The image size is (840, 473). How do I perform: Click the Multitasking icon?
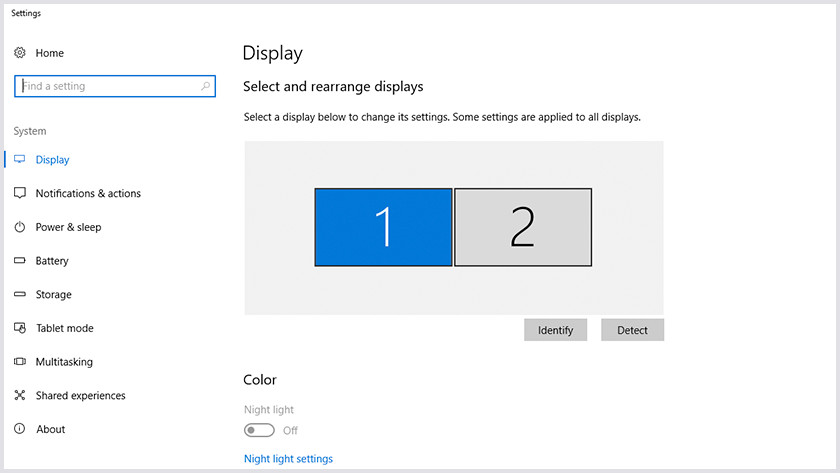point(20,362)
